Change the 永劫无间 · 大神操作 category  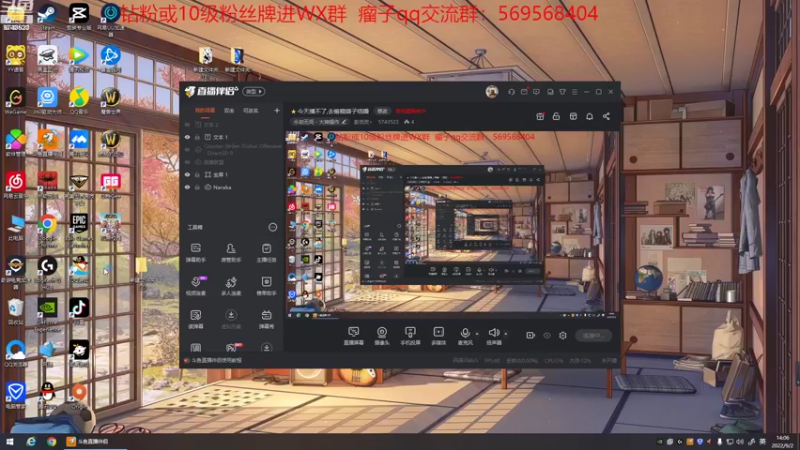tap(320, 122)
